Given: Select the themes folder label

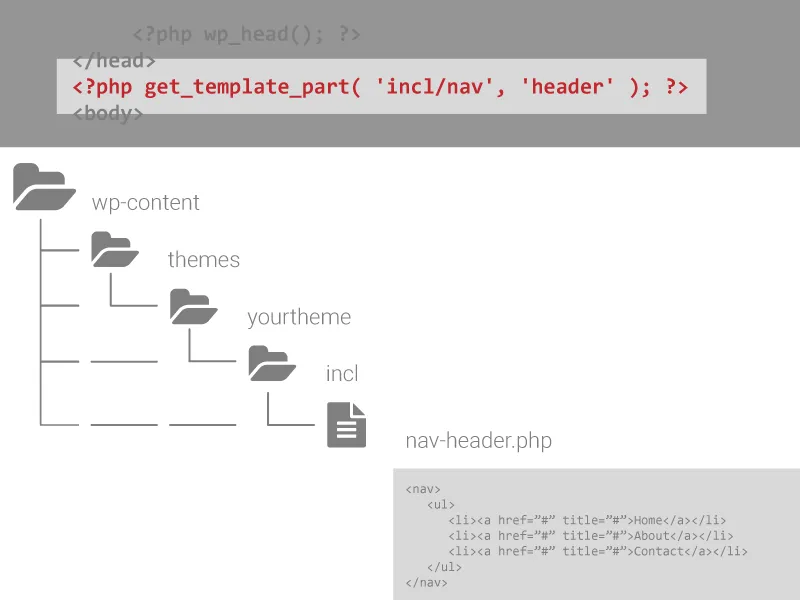Looking at the screenshot, I should click(x=204, y=259).
